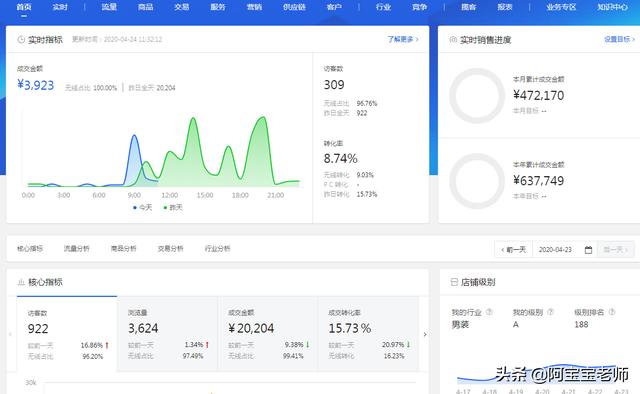The width and height of the screenshot is (640, 394).
Task: Open the calendar icon in date picker
Action: coord(588,250)
